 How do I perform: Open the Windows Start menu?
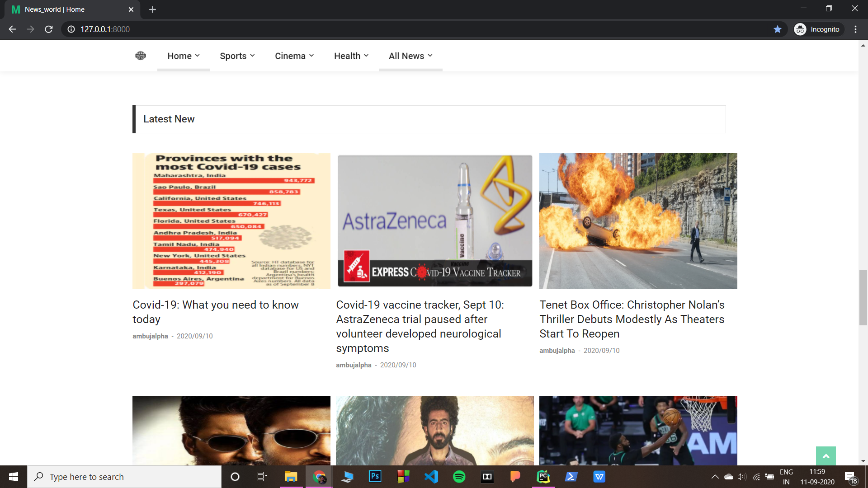(14, 477)
